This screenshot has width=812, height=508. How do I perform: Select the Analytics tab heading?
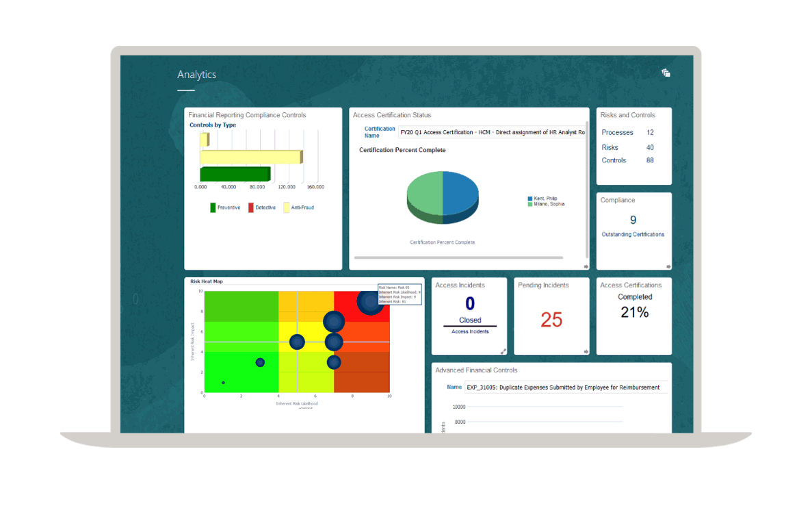[x=196, y=75]
